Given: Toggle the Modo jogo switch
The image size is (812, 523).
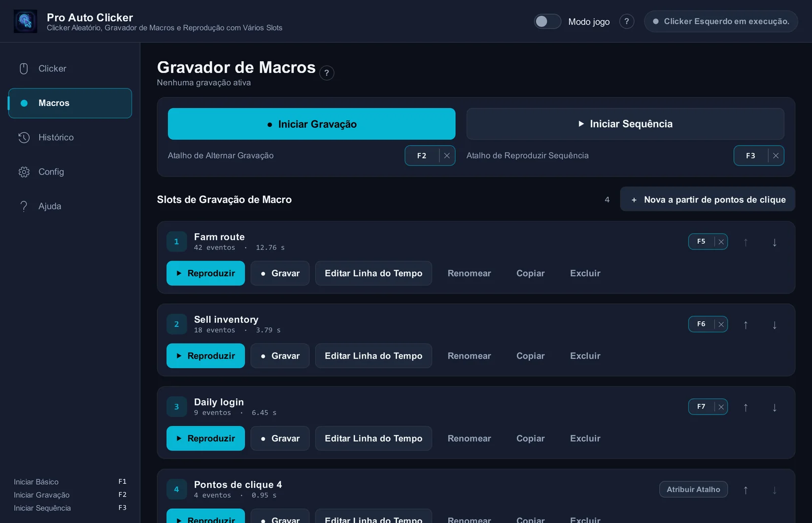Looking at the screenshot, I should (547, 21).
